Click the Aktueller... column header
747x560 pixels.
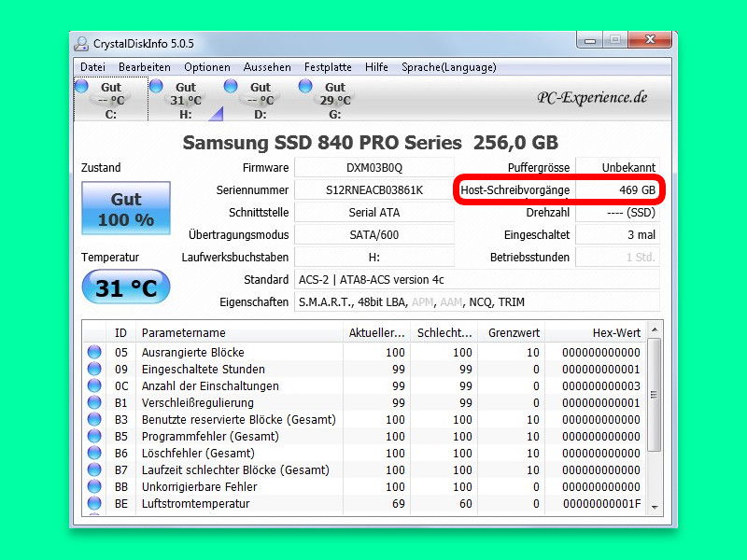point(376,333)
